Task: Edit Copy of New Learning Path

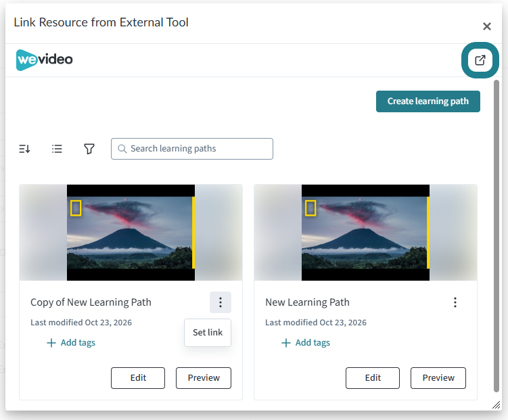Action: pos(138,378)
